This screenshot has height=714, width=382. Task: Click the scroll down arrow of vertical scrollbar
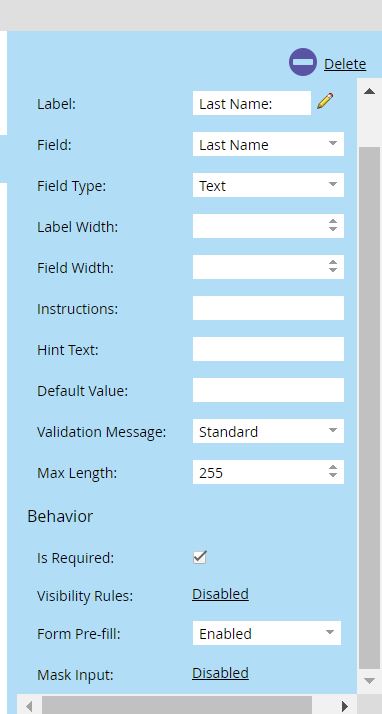[369, 681]
